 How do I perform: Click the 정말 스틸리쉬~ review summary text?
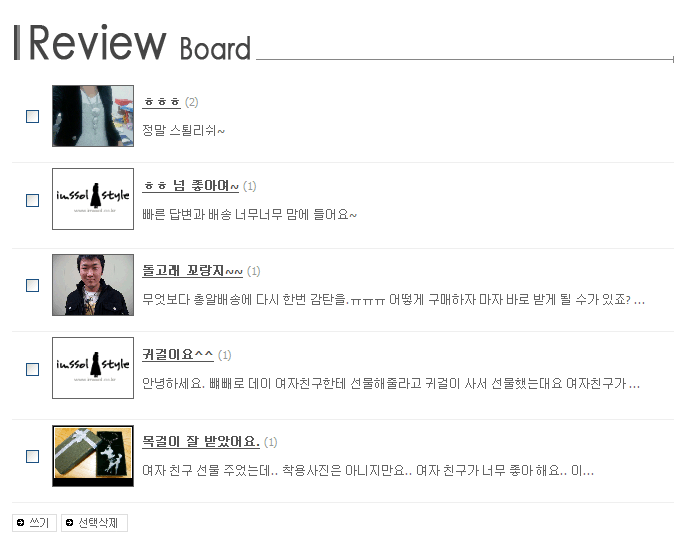183,131
